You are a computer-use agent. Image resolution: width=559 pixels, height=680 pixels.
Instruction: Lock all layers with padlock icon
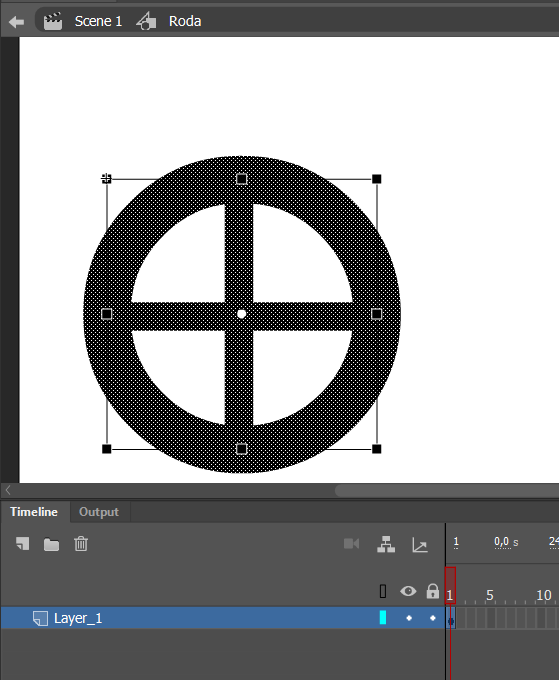coord(432,591)
